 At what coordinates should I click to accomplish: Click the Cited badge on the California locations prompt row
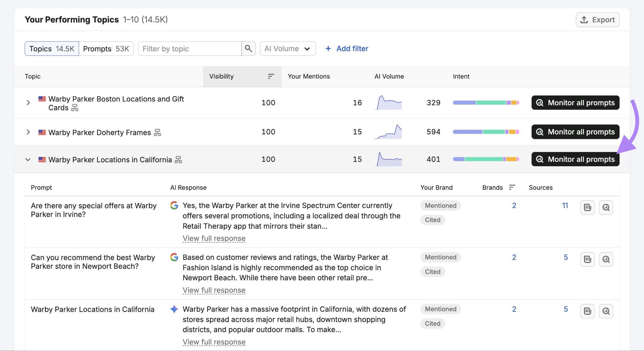pos(432,324)
